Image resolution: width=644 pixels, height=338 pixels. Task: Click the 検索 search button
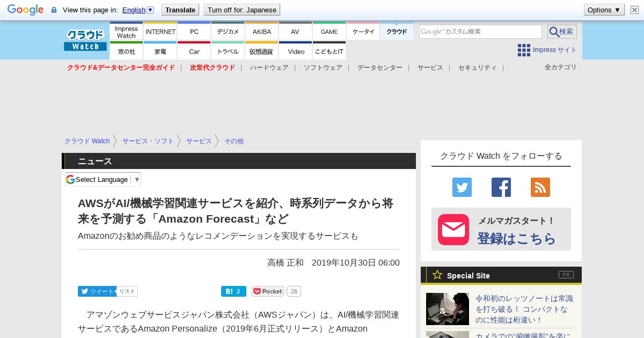[562, 32]
